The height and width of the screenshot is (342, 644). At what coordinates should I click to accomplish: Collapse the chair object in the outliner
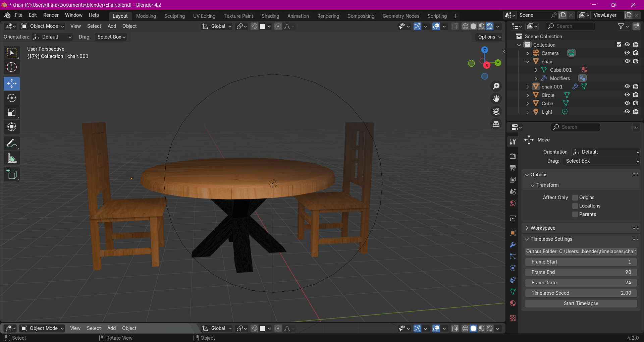(527, 62)
